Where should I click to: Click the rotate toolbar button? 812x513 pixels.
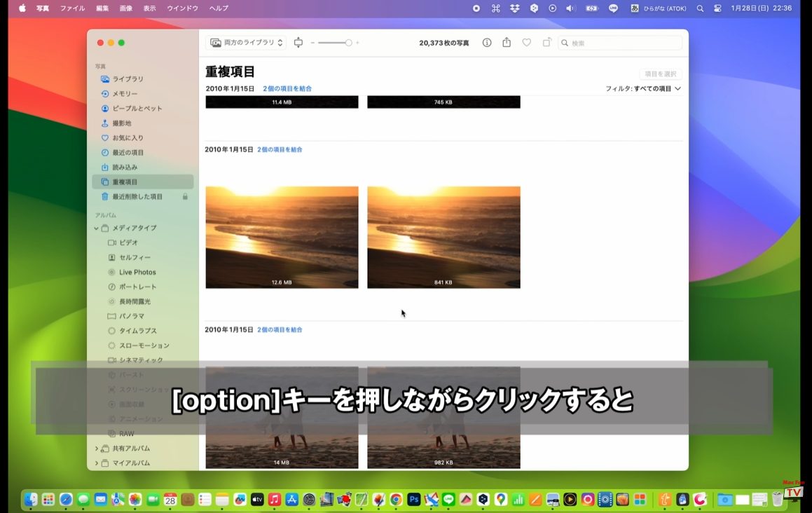pyautogui.click(x=546, y=43)
